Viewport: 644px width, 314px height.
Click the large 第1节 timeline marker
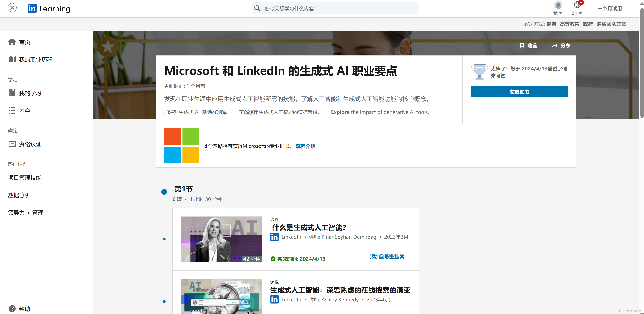pos(164,192)
